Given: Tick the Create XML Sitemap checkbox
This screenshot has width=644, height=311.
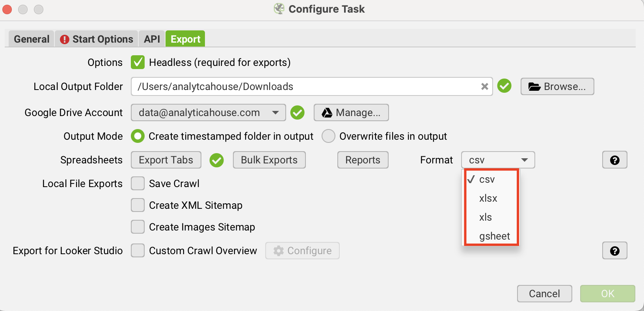Looking at the screenshot, I should pos(138,205).
